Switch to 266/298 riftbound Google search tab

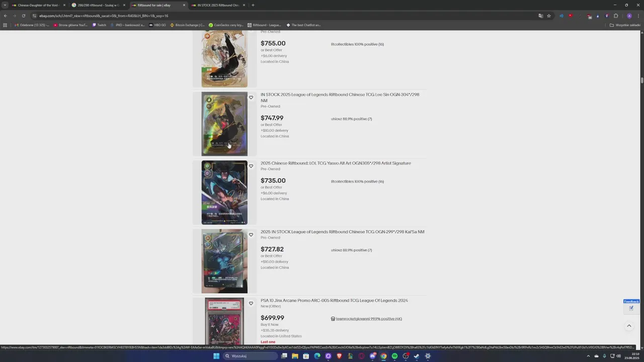(x=98, y=5)
